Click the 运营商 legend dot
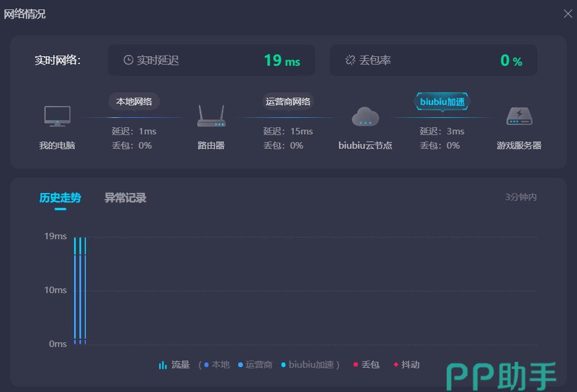577x392 pixels. tap(241, 365)
